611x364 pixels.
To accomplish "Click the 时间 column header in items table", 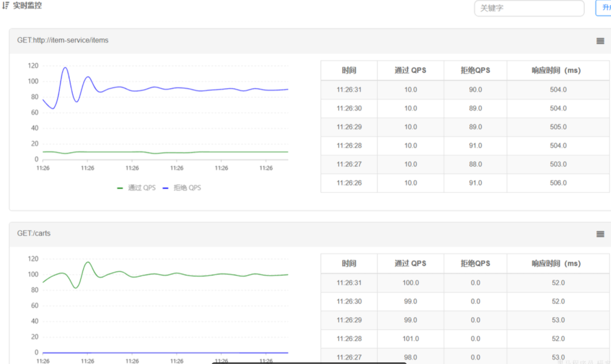I will pos(349,70).
